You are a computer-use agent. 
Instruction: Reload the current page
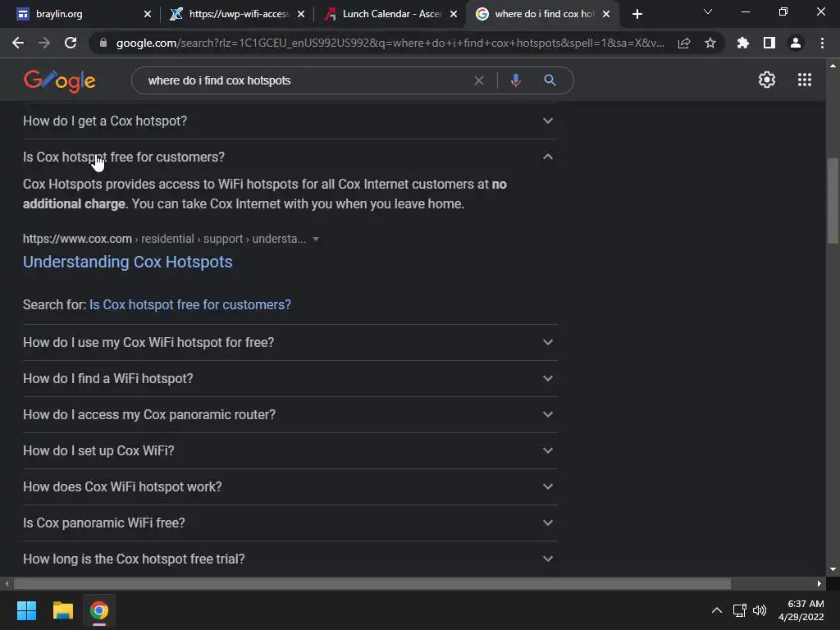(71, 43)
